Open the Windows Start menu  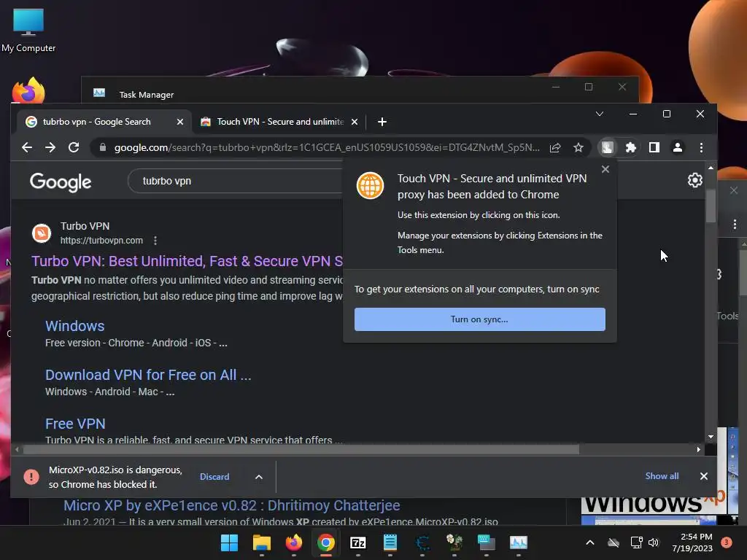point(229,542)
